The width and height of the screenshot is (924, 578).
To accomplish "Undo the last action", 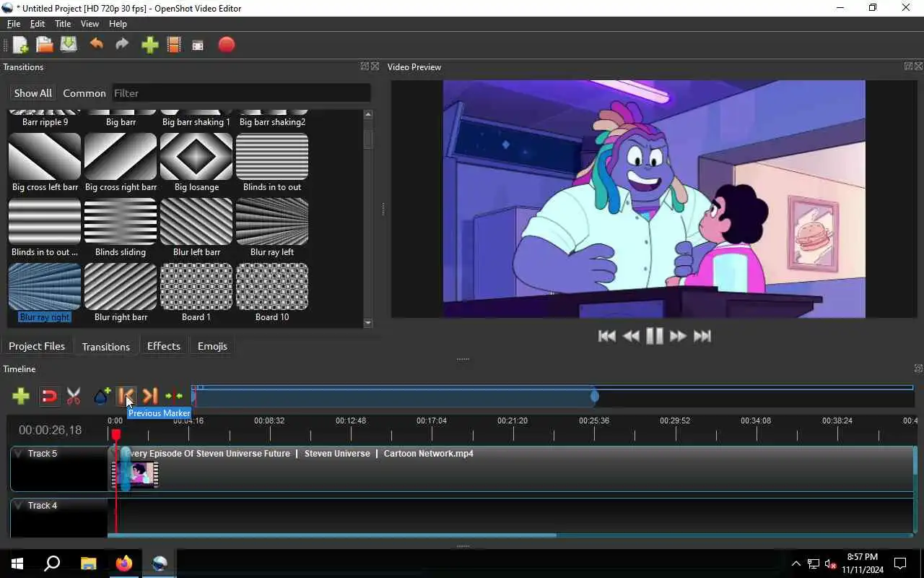I will pos(96,45).
